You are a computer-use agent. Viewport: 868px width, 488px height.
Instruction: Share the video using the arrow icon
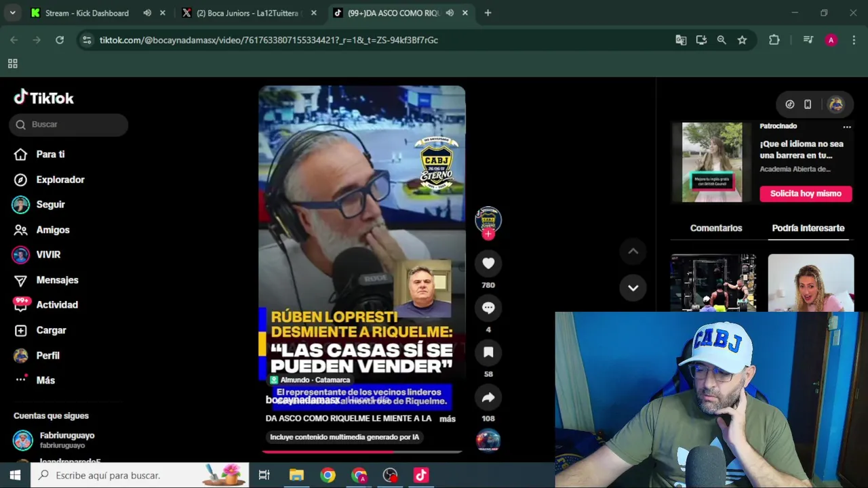[x=488, y=397]
